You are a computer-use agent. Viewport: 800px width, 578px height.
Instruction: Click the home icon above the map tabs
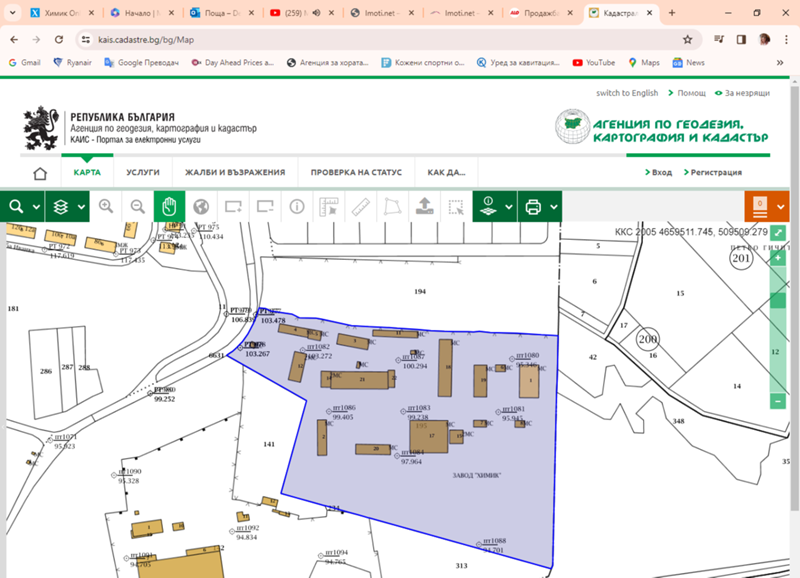pyautogui.click(x=38, y=171)
